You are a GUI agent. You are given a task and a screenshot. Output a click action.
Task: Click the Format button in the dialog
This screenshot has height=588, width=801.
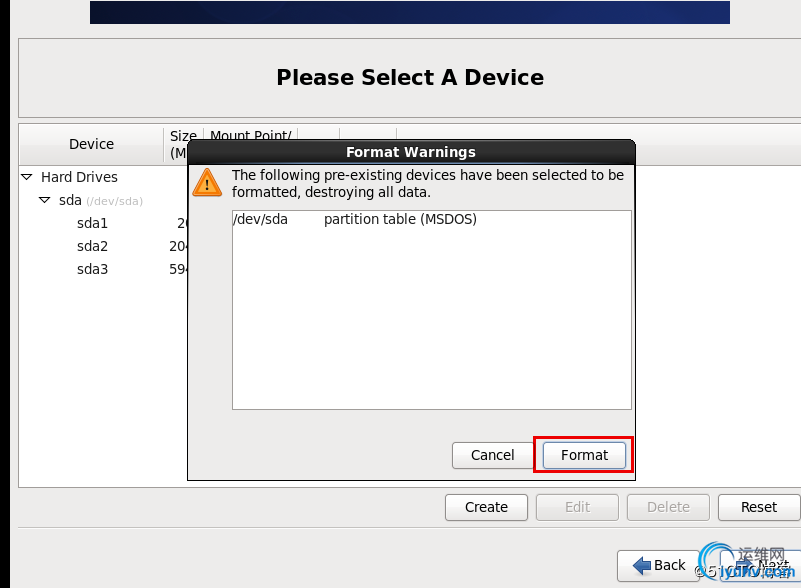[x=584, y=455]
